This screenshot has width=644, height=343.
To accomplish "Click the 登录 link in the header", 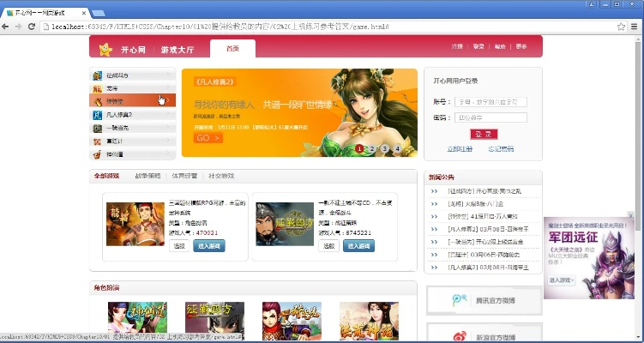I will coord(478,46).
